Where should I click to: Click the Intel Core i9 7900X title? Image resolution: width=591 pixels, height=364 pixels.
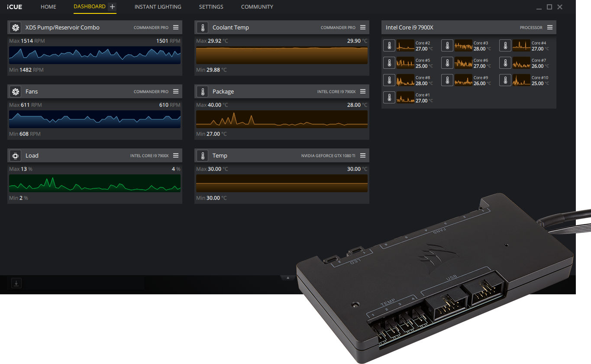pos(410,27)
